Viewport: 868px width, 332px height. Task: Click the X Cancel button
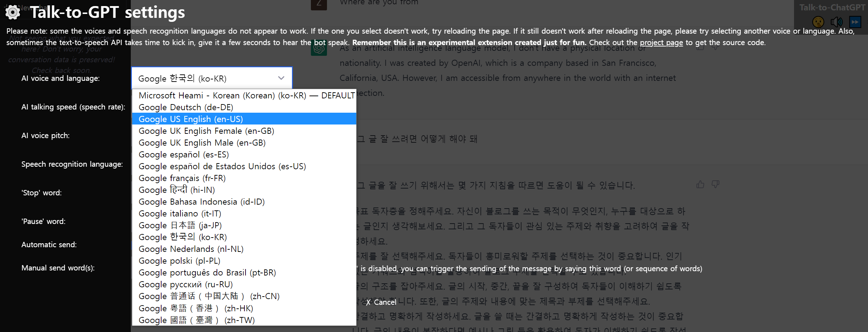[381, 302]
